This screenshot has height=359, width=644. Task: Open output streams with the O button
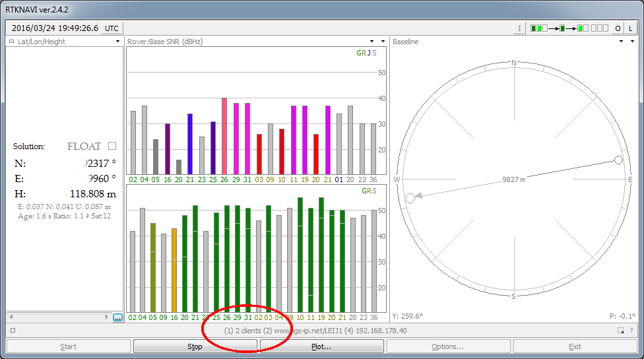(x=618, y=28)
